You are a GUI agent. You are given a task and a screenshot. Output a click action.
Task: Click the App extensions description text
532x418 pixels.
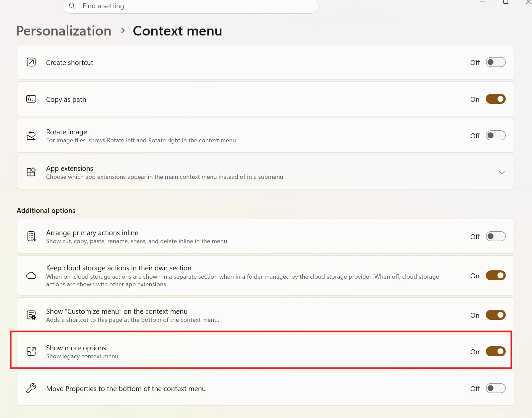[x=165, y=177]
